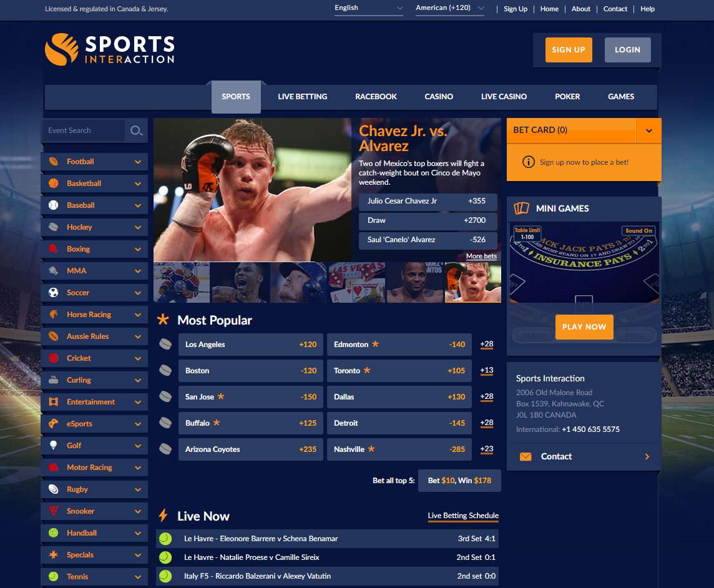This screenshot has height=588, width=714.
Task: Click the Sports Interaction logo
Action: tap(110, 49)
